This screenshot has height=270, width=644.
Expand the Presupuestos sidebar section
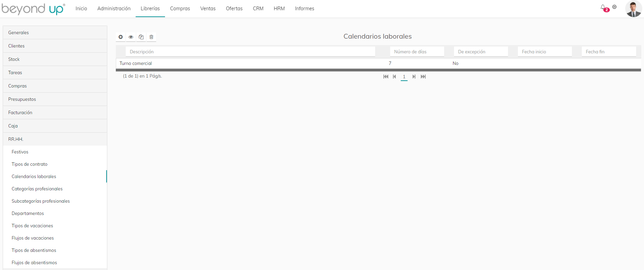pos(55,99)
